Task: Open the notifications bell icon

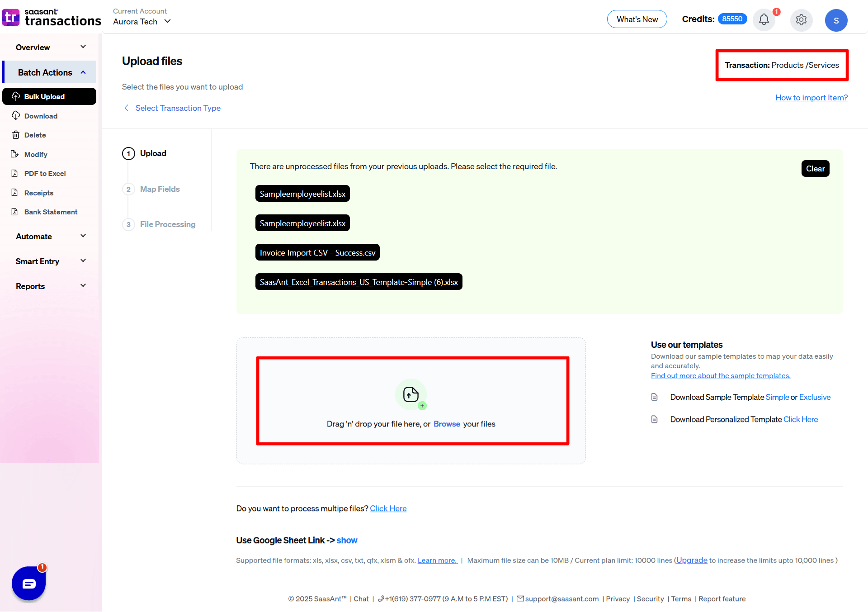Action: (764, 19)
